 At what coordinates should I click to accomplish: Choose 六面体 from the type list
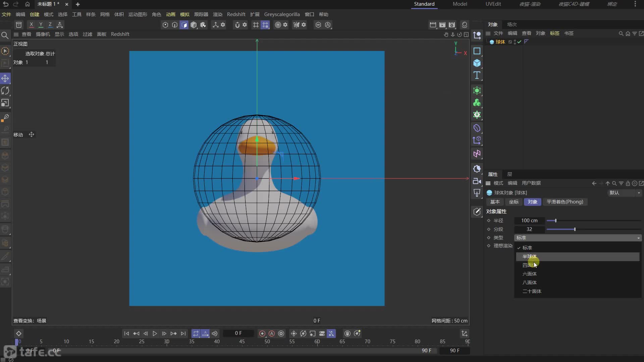[577, 274]
